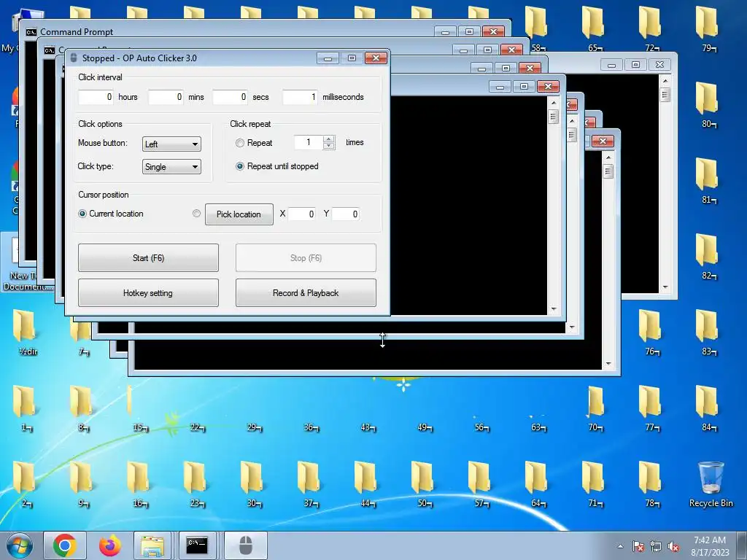
Task: Click the Y coordinate field
Action: pyautogui.click(x=345, y=214)
